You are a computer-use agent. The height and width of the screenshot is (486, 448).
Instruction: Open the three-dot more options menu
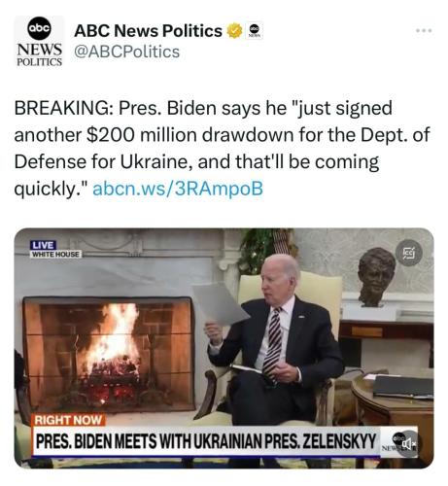pos(424,31)
